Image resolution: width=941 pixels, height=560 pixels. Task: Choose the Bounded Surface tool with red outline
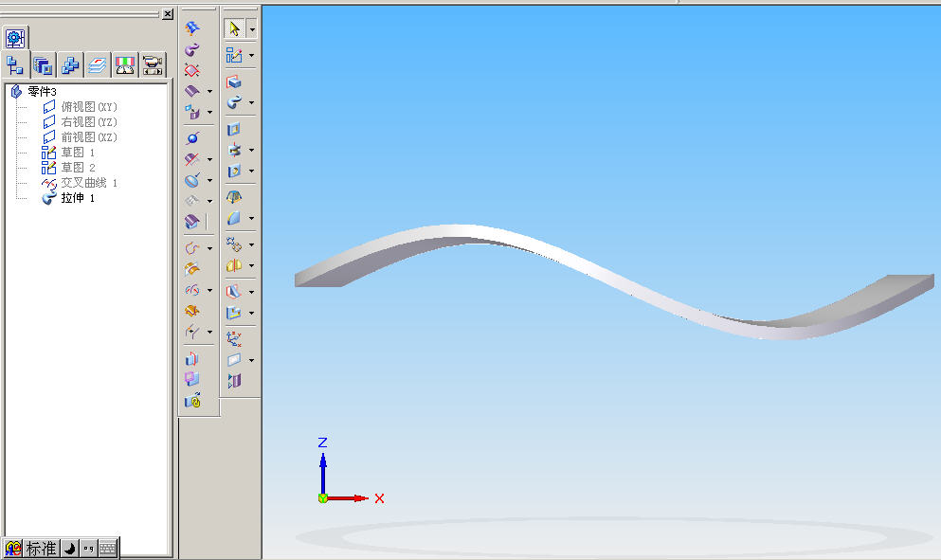click(x=192, y=70)
